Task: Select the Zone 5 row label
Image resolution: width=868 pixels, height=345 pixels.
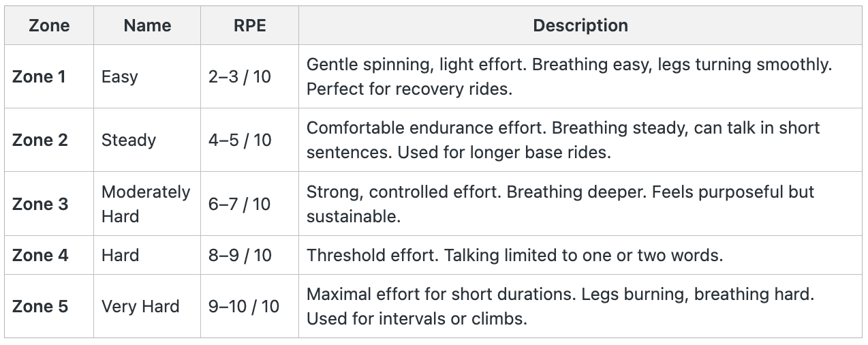Action: [40, 306]
